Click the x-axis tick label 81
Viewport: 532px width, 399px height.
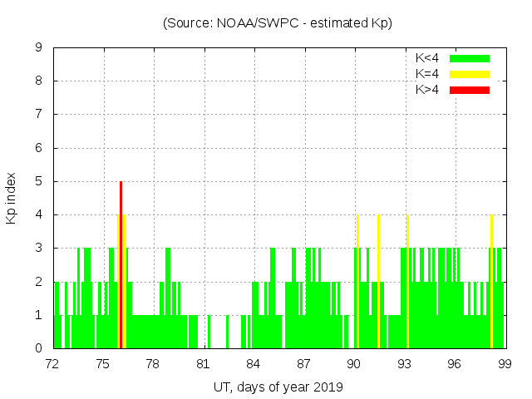coord(203,363)
